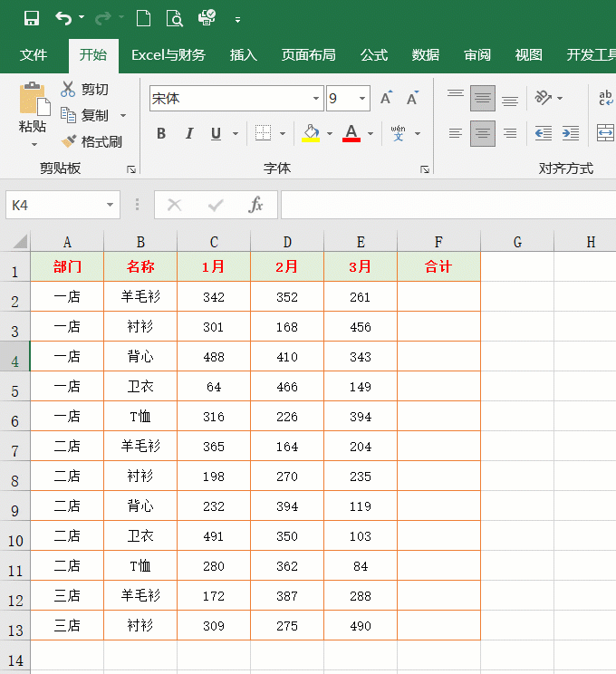Image resolution: width=616 pixels, height=674 pixels.
Task: Apply red font color A
Action: (351, 133)
